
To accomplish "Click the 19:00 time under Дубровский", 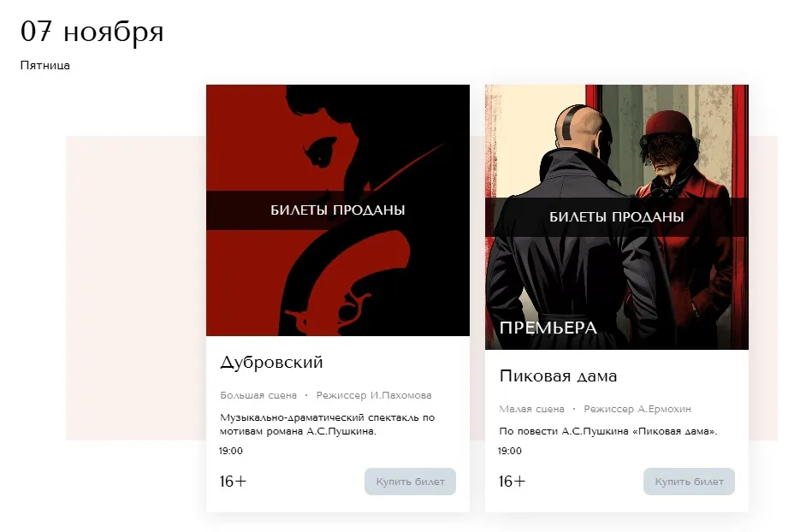I will click(231, 451).
